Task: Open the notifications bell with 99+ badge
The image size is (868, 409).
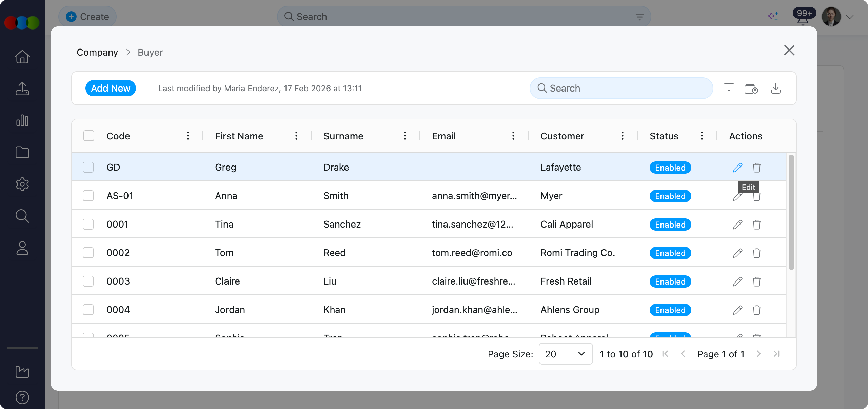Action: (x=802, y=20)
